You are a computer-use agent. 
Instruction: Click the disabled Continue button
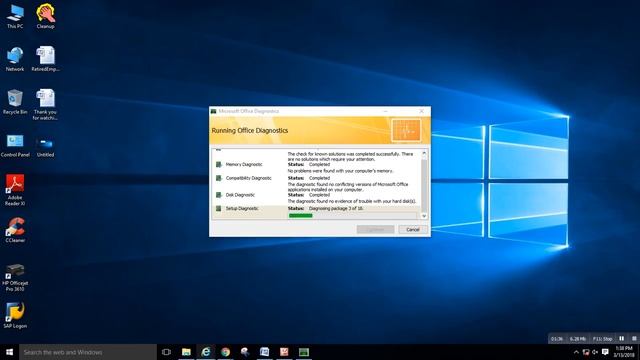375,229
